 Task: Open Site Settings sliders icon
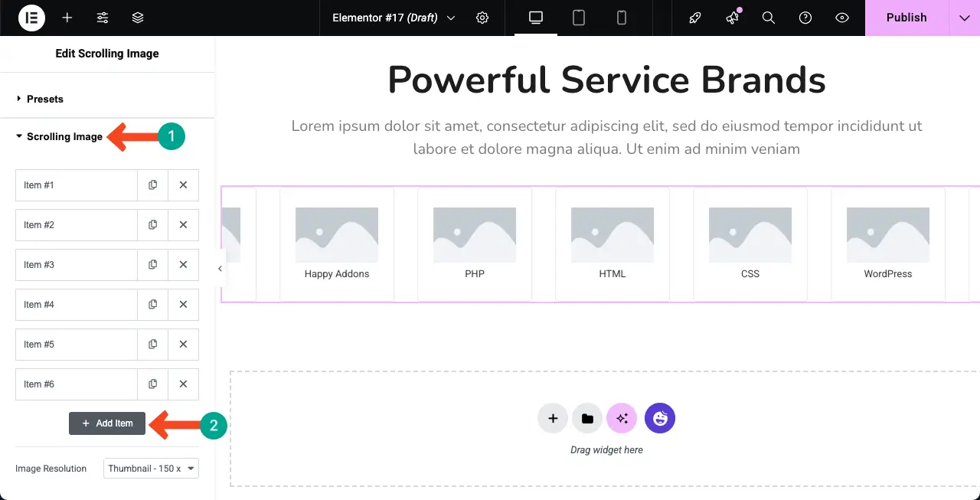[103, 18]
